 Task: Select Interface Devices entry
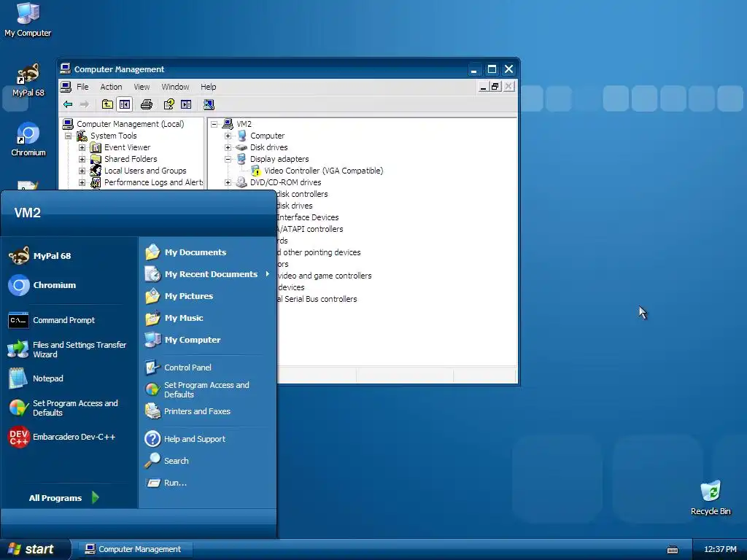(x=308, y=217)
